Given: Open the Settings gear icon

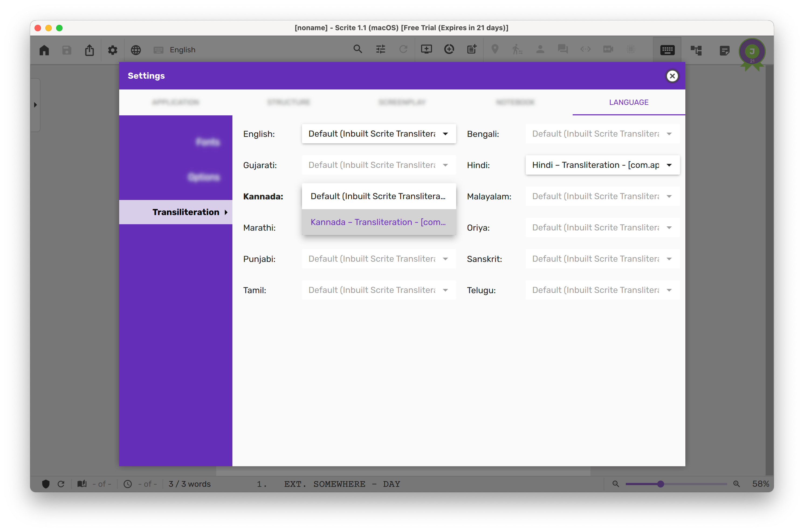Looking at the screenshot, I should (x=112, y=50).
